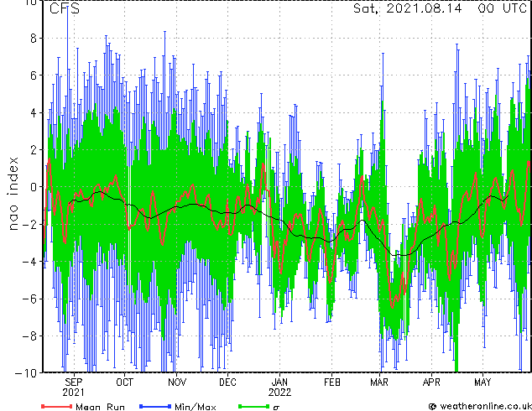The width and height of the screenshot is (532, 411).
Task: Click the Min/Max legend label
Action: pyautogui.click(x=195, y=406)
